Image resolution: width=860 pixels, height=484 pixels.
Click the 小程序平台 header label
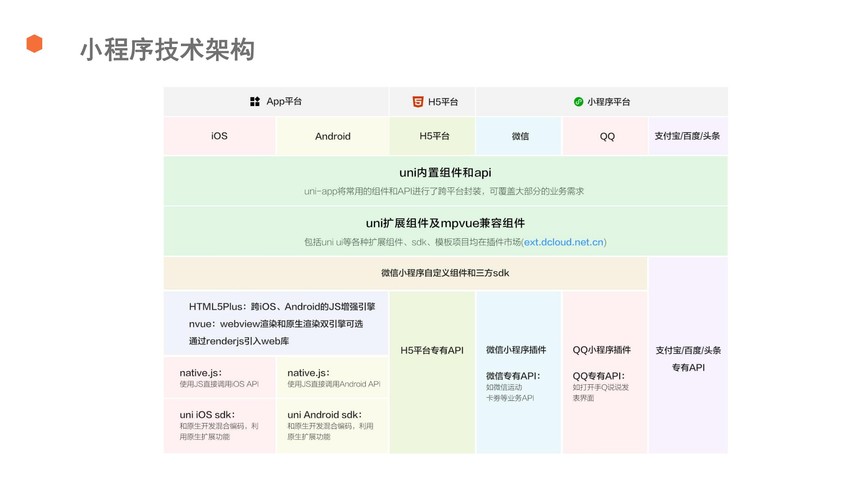coord(609,102)
